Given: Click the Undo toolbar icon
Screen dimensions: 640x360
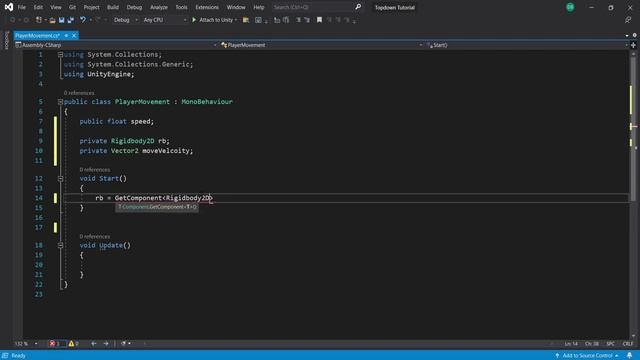Looking at the screenshot, I should 83,20.
